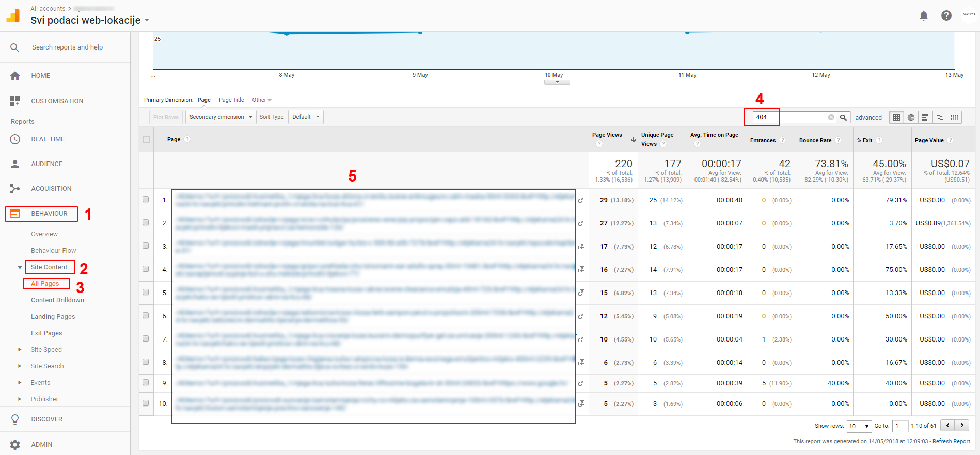This screenshot has width=980, height=455.
Task: Open the Secondary dimension dropdown
Action: 221,117
